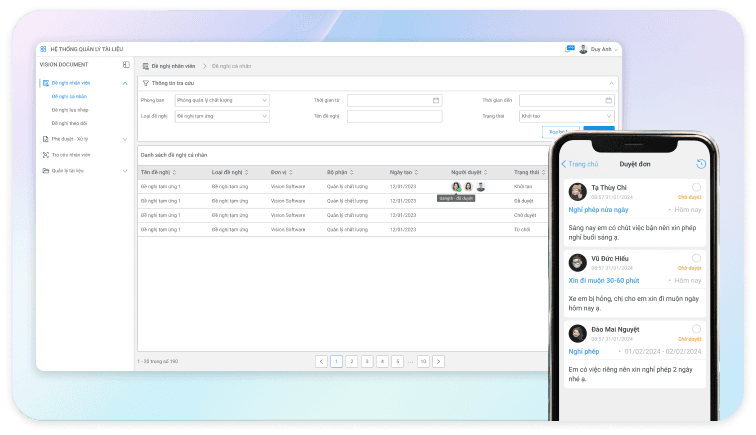Select the radio circle for Vũ Đức Hiếu
Viewport: 756px width, 435px height.
coord(696,258)
